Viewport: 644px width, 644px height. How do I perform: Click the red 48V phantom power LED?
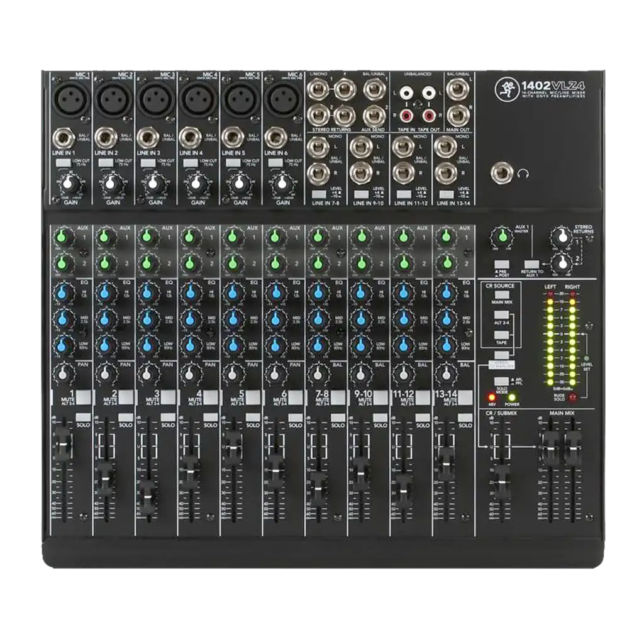click(x=491, y=397)
